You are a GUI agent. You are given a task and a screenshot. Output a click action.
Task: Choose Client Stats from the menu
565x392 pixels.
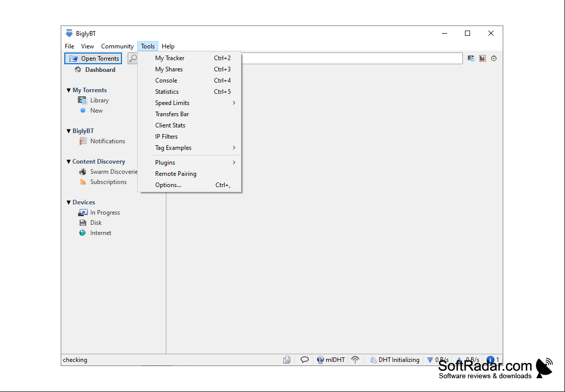click(x=189, y=125)
